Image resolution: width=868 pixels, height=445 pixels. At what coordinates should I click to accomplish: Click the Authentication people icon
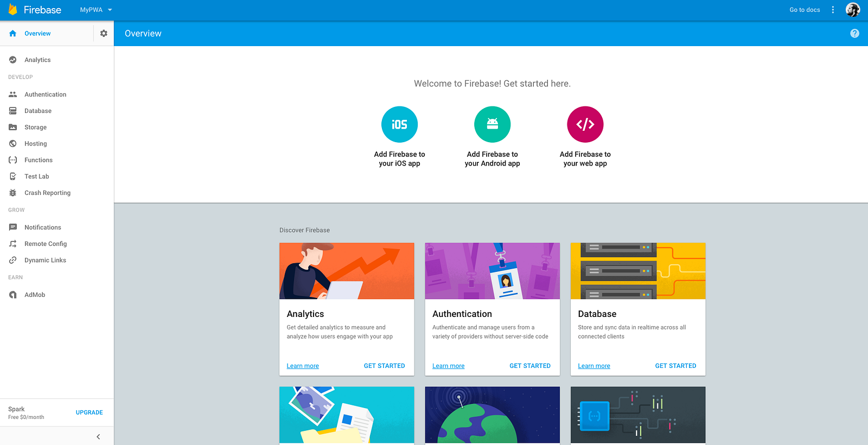[13, 94]
